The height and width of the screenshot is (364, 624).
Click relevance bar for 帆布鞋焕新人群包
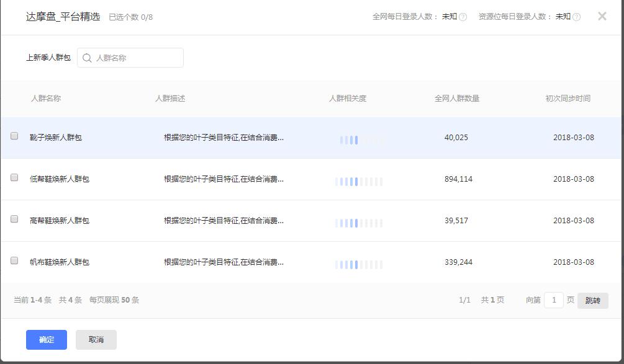coord(359,265)
